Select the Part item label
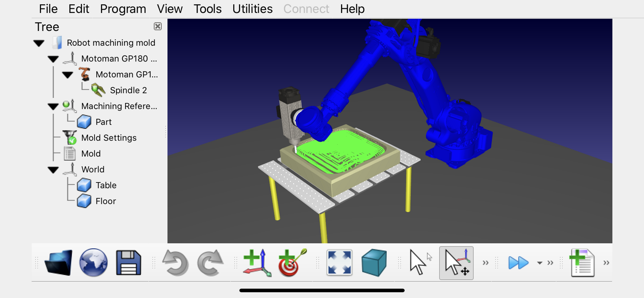Viewport: 644px width, 298px height. [x=103, y=122]
